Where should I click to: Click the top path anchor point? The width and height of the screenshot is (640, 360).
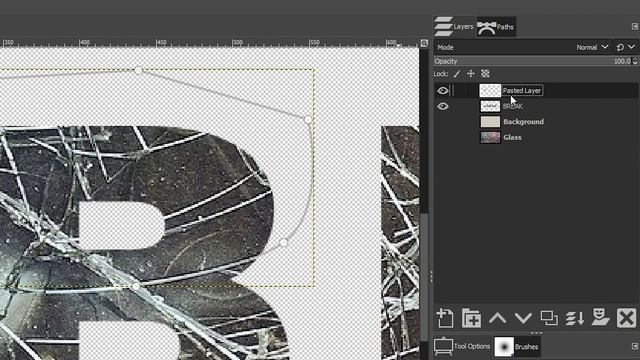(138, 71)
